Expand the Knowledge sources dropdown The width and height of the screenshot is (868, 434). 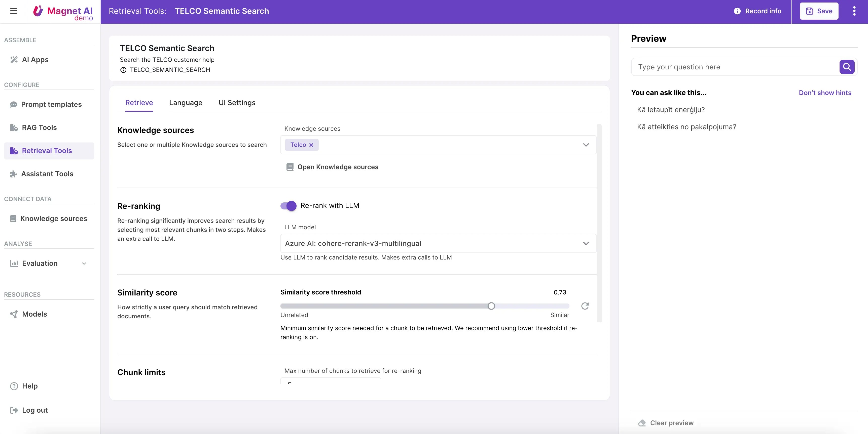[586, 145]
